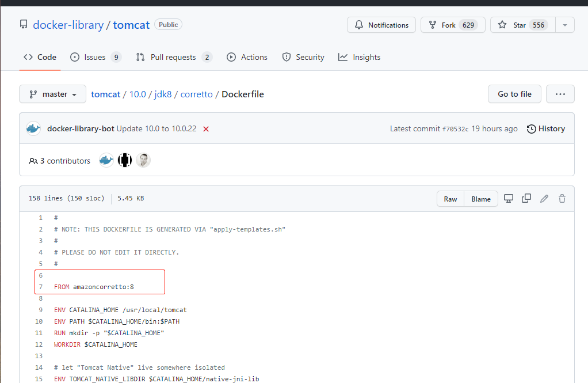The image size is (588, 383).
Task: Open the man's photo contributor avatar
Action: coord(143,160)
